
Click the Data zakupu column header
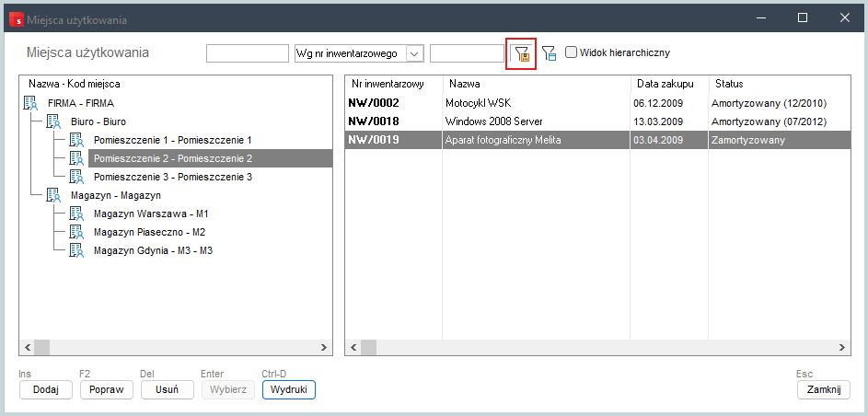pos(670,84)
